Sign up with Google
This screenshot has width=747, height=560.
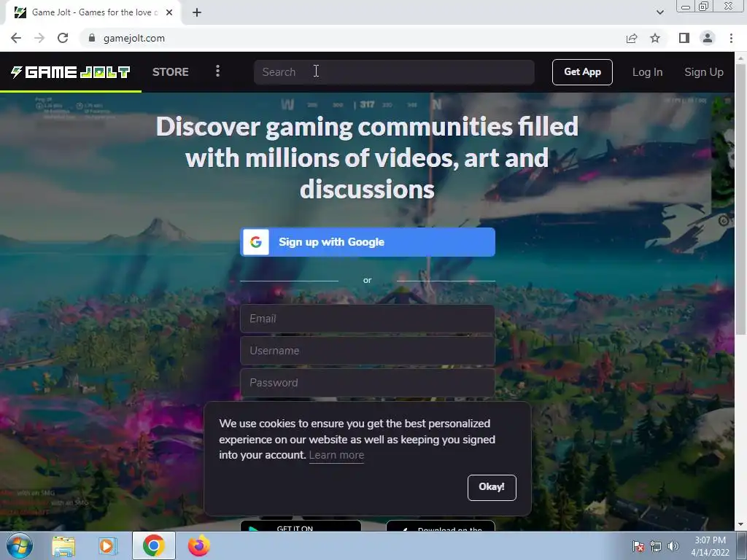[368, 242]
